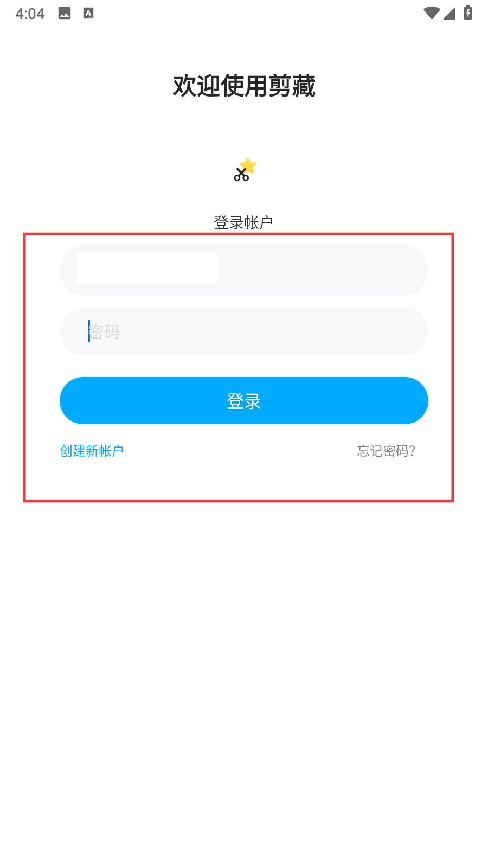Tap the white masked text in account field
Viewport: 488px width, 868px height.
[147, 268]
